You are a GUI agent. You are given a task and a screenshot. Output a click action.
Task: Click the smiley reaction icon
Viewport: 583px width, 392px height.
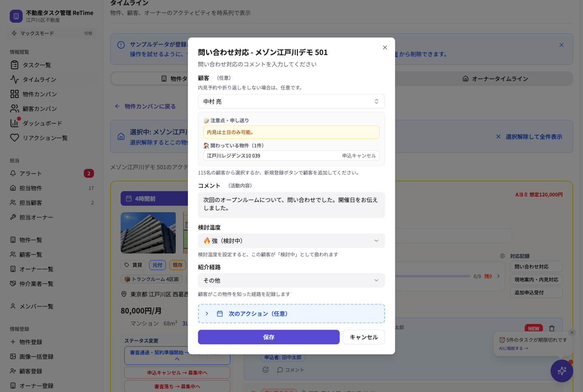tap(266, 370)
